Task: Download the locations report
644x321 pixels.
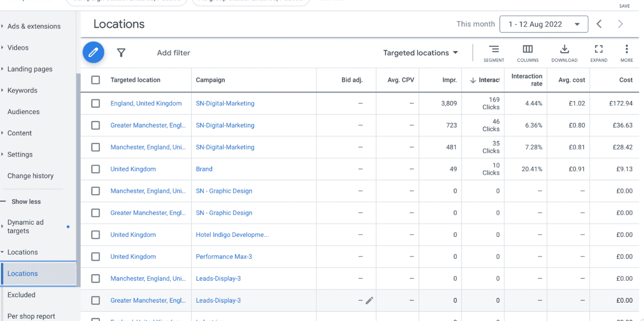Action: [564, 53]
